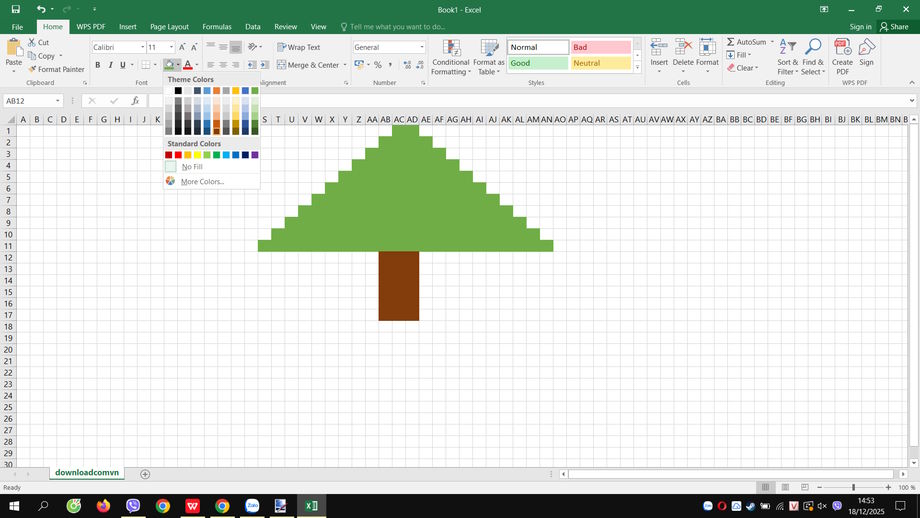Viewport: 920px width, 518px height.
Task: Click the Sign pen icon
Action: [x=866, y=47]
